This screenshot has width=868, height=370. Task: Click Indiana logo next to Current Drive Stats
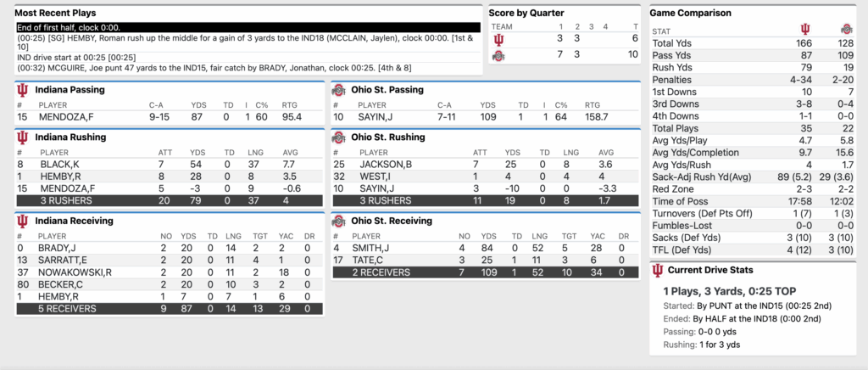(x=657, y=270)
